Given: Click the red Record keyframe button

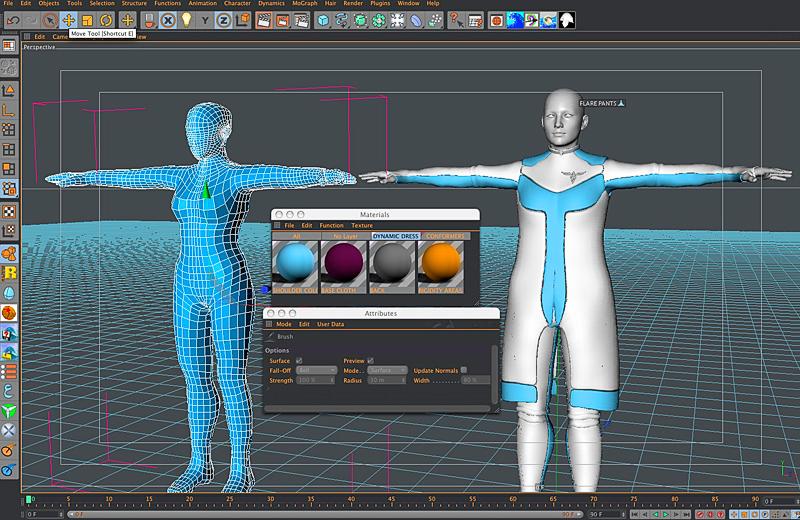Looking at the screenshot, I should (x=701, y=514).
